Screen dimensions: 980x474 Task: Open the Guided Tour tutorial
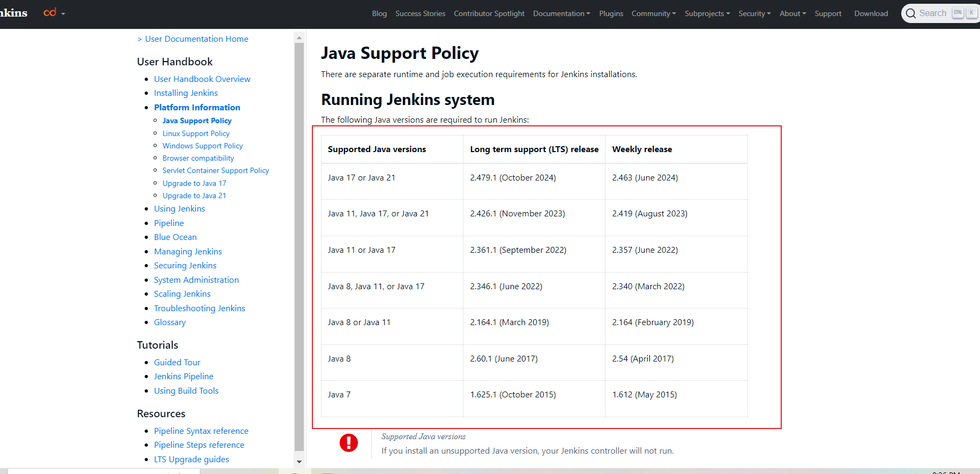(177, 363)
